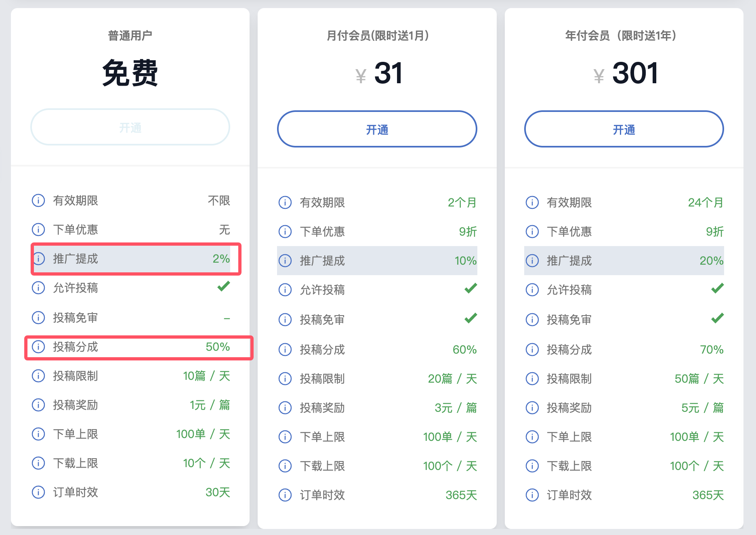Click info icon beside 投稿免审 in free plan
The height and width of the screenshot is (535, 756).
[38, 318]
